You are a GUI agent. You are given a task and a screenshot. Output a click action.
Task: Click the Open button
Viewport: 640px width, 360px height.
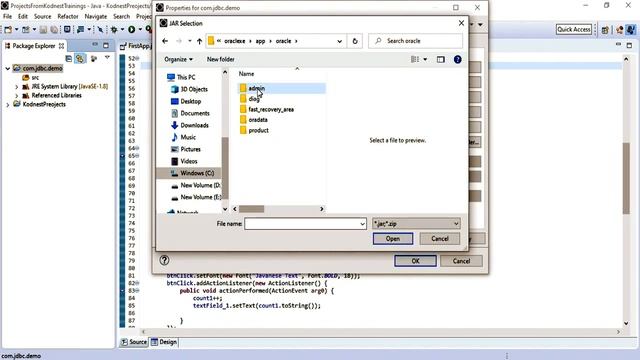(393, 239)
